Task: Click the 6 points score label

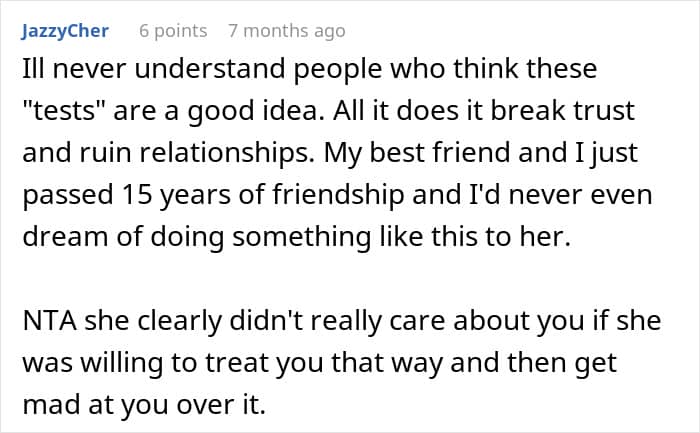Action: pyautogui.click(x=173, y=31)
